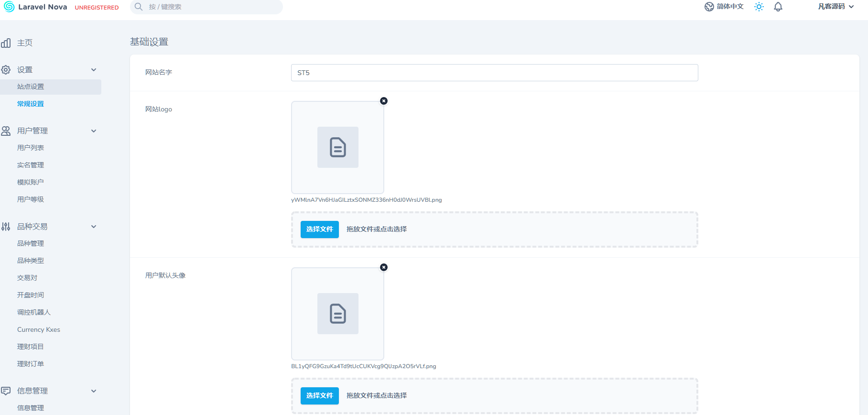The width and height of the screenshot is (868, 415).
Task: Click the 品种交易 sliders icon
Action: pyautogui.click(x=6, y=227)
